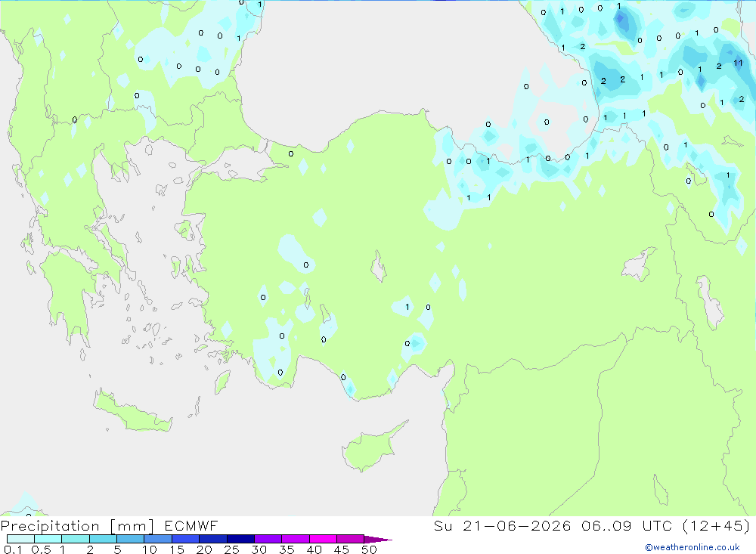Click the '30' legend scale label

259,549
